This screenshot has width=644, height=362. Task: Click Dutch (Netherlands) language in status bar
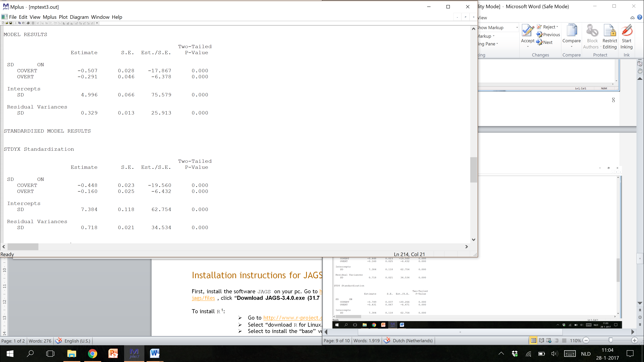(x=413, y=341)
